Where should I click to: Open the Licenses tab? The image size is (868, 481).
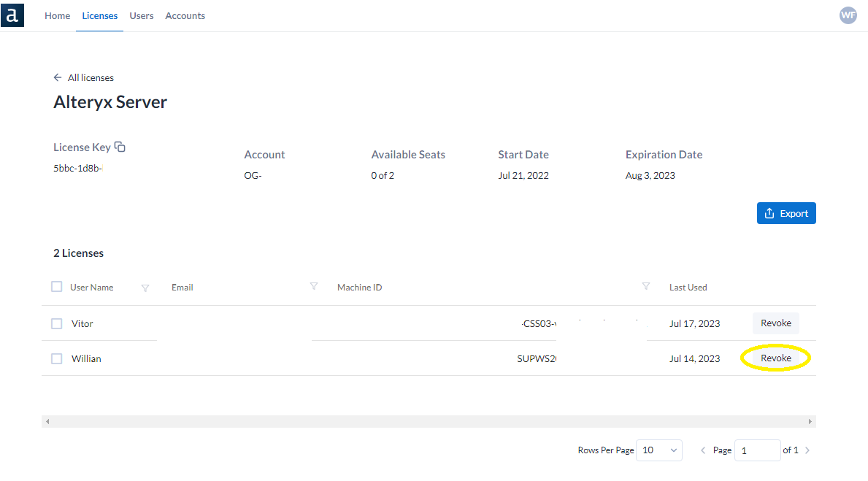coord(99,16)
